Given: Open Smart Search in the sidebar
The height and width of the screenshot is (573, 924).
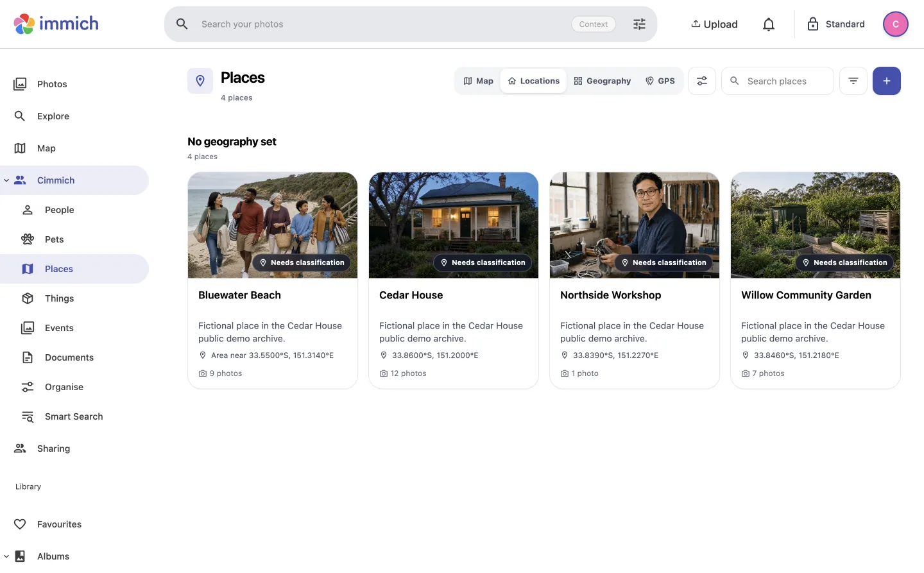Looking at the screenshot, I should (74, 416).
